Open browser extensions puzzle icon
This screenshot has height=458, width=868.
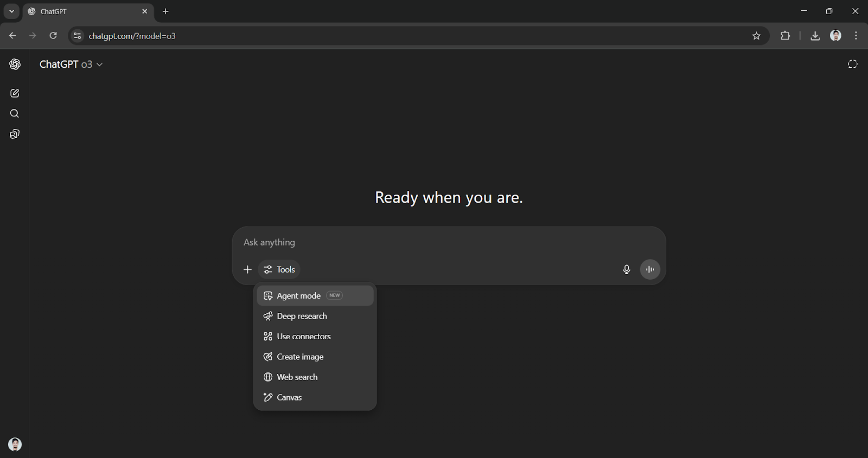[785, 36]
